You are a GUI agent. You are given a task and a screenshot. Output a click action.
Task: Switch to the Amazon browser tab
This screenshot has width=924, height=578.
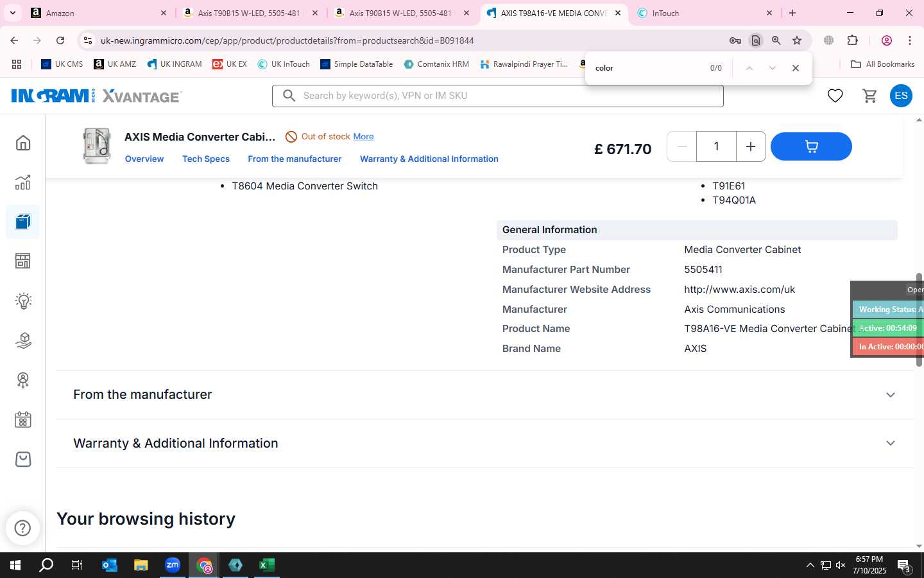[x=99, y=13]
